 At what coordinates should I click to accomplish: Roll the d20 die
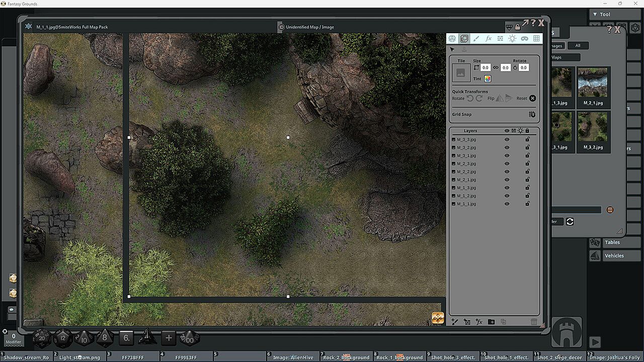point(42,338)
